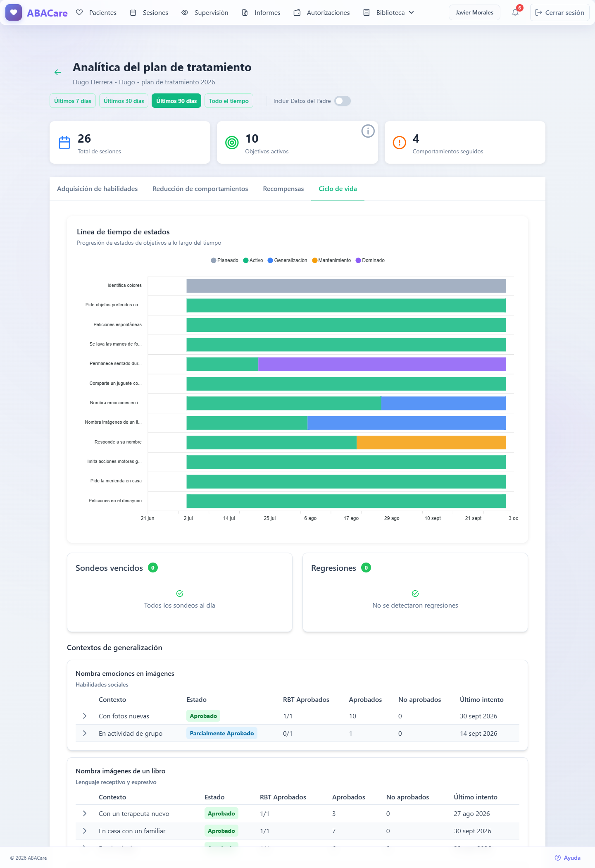Expand the Biblioteca dropdown chevron
The width and height of the screenshot is (595, 868).
(x=412, y=12)
